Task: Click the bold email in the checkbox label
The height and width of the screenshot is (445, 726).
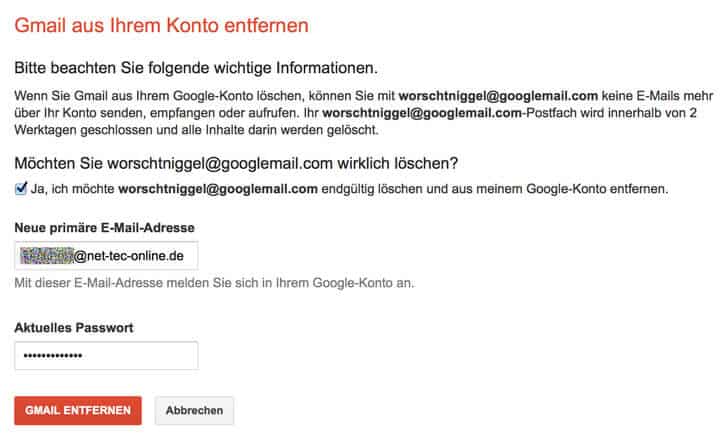Action: 218,189
